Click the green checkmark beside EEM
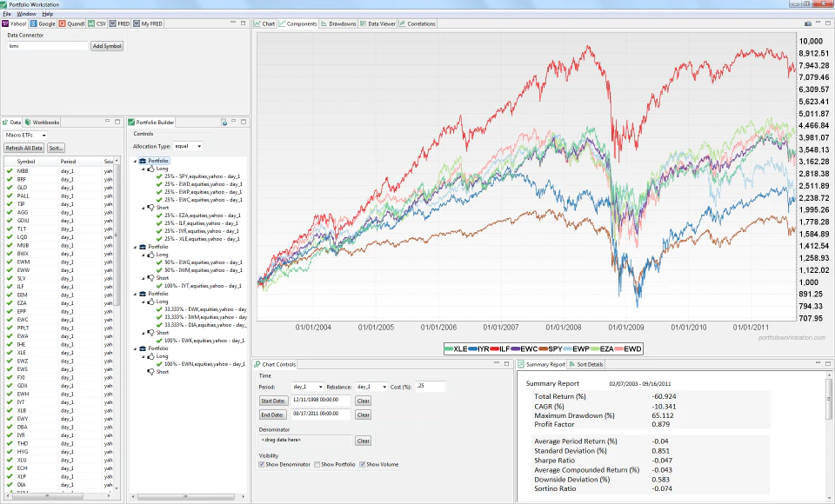This screenshot has width=835, height=504. [x=10, y=295]
